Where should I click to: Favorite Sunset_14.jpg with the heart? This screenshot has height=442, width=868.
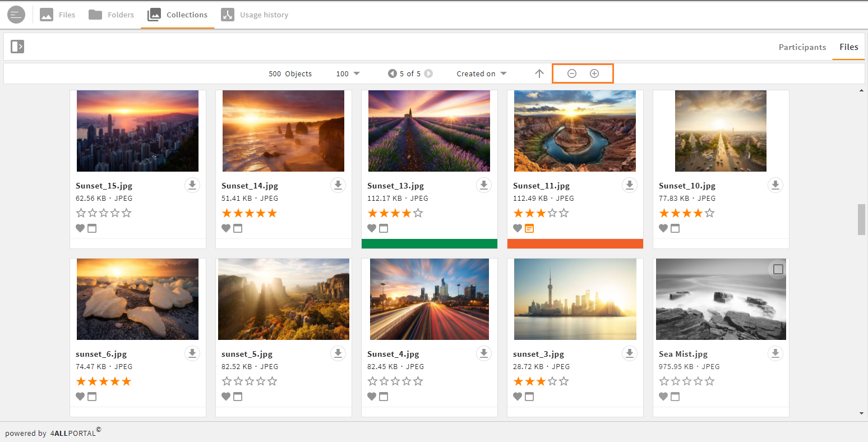(226, 228)
